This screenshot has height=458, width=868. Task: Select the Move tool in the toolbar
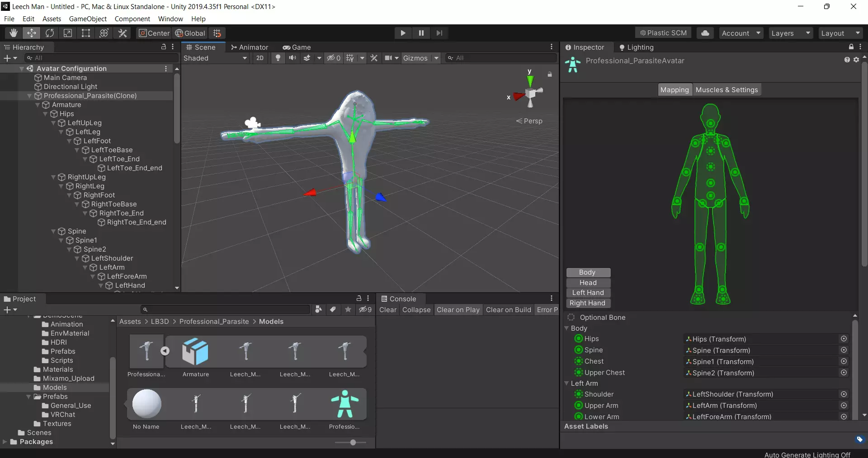pos(31,33)
